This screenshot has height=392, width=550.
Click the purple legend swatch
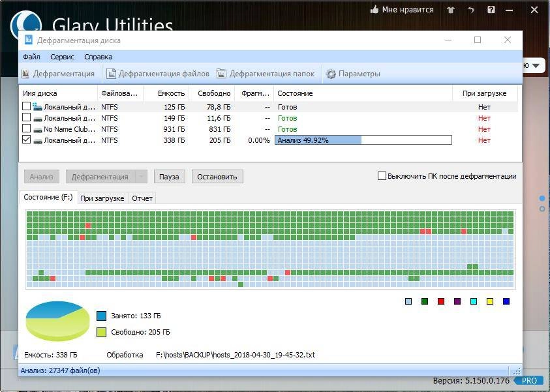point(457,301)
